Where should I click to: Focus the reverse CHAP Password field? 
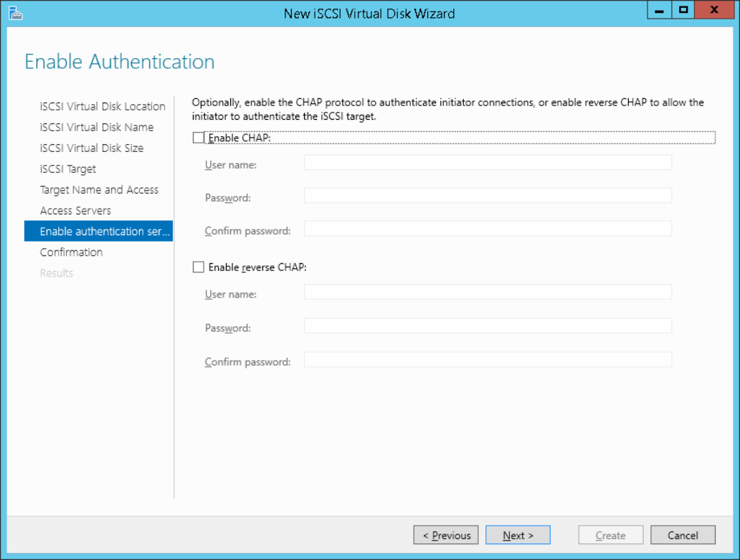[488, 326]
